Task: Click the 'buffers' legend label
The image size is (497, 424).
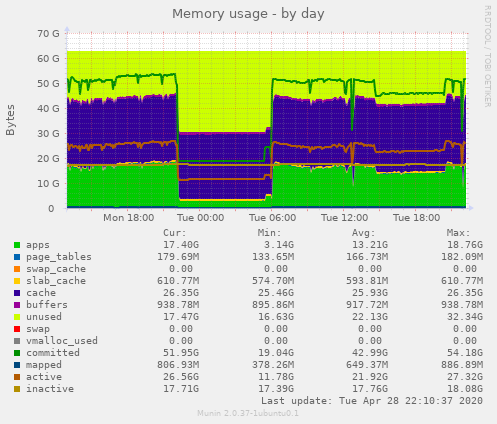Action: tap(47, 305)
